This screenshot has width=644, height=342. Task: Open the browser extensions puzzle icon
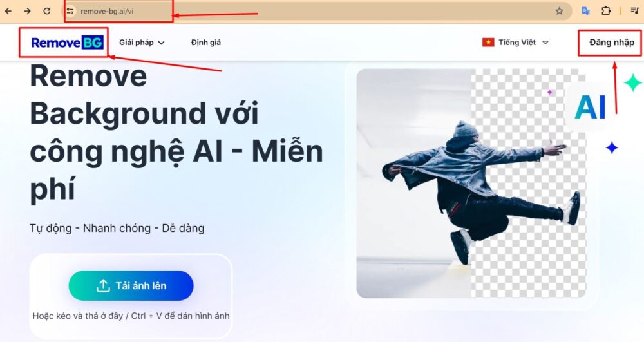[606, 11]
